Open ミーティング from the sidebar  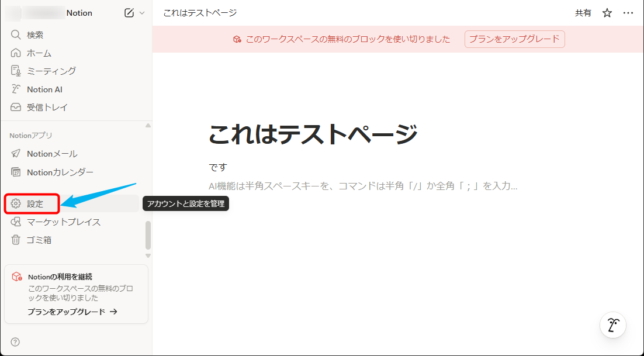(51, 71)
